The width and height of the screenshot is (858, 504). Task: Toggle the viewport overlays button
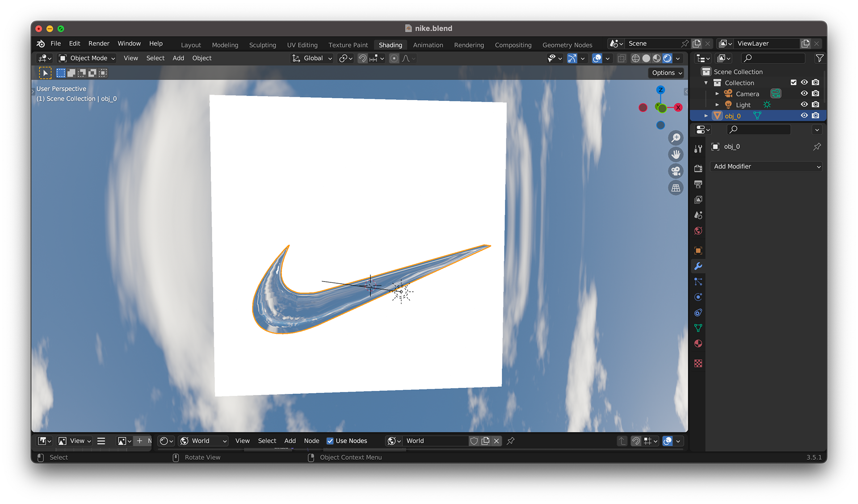tap(597, 58)
